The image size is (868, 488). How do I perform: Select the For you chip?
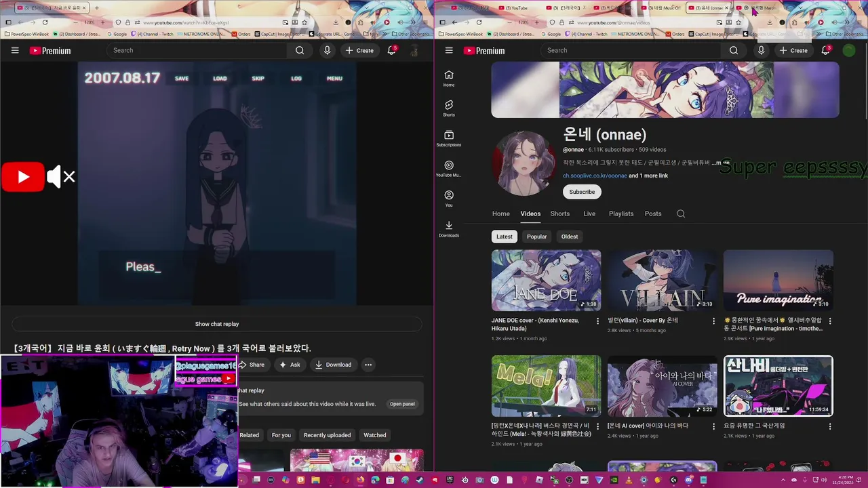pos(281,435)
